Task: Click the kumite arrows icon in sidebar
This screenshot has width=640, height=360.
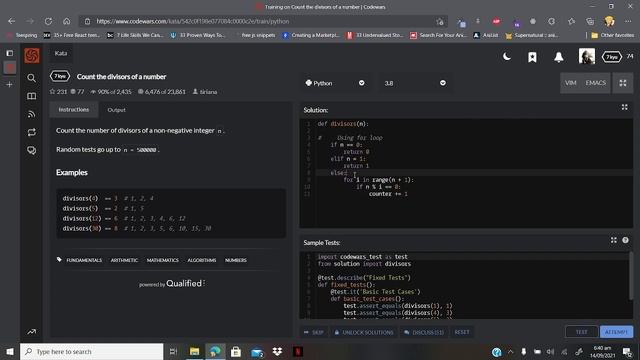Action: tap(31, 133)
